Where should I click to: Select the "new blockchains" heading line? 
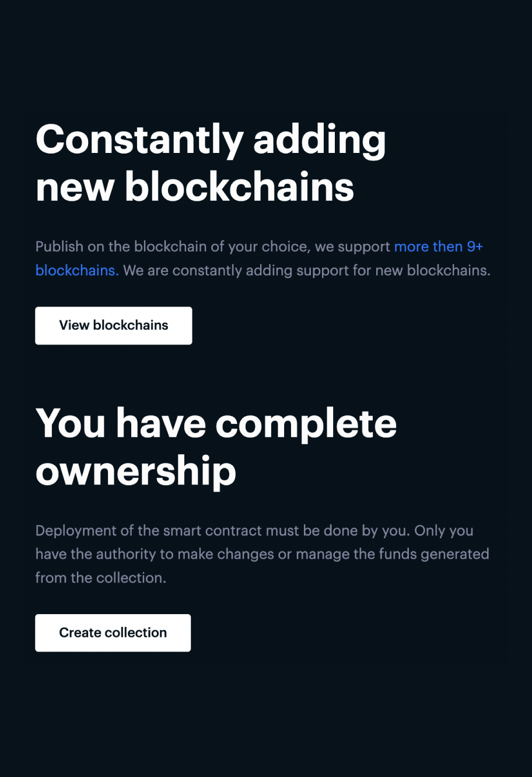pyautogui.click(x=195, y=187)
